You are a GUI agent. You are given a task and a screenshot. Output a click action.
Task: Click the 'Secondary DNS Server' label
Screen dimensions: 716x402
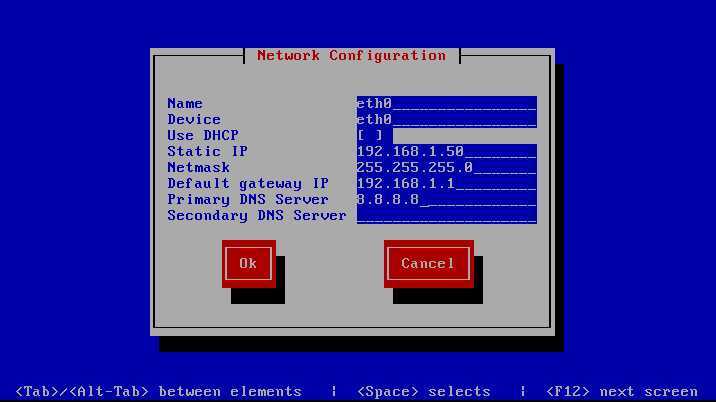click(x=257, y=216)
